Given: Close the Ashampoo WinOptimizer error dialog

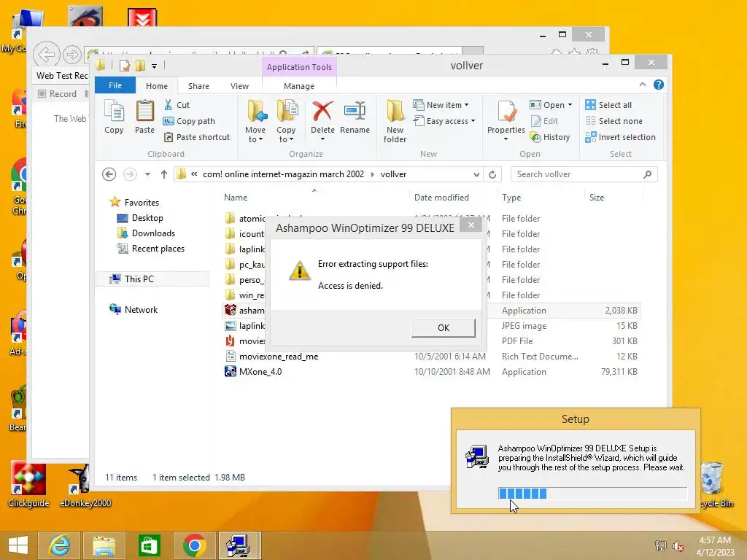Looking at the screenshot, I should point(471,225).
